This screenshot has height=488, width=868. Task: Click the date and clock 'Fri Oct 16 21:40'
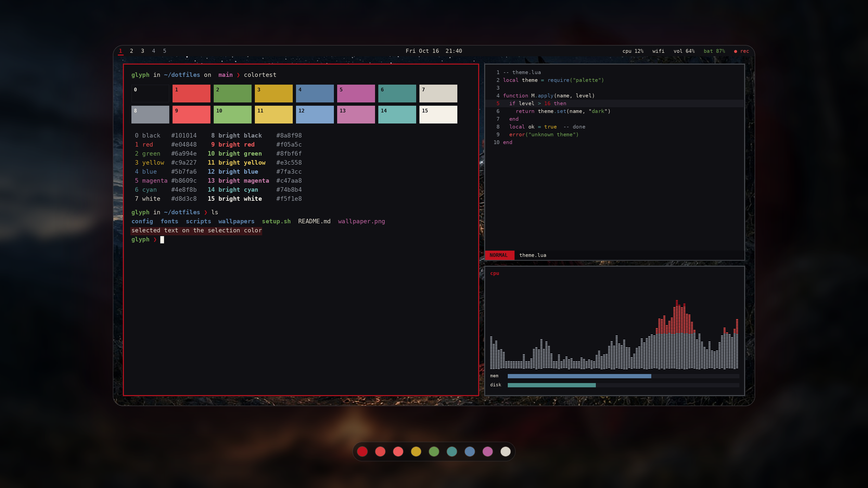434,51
